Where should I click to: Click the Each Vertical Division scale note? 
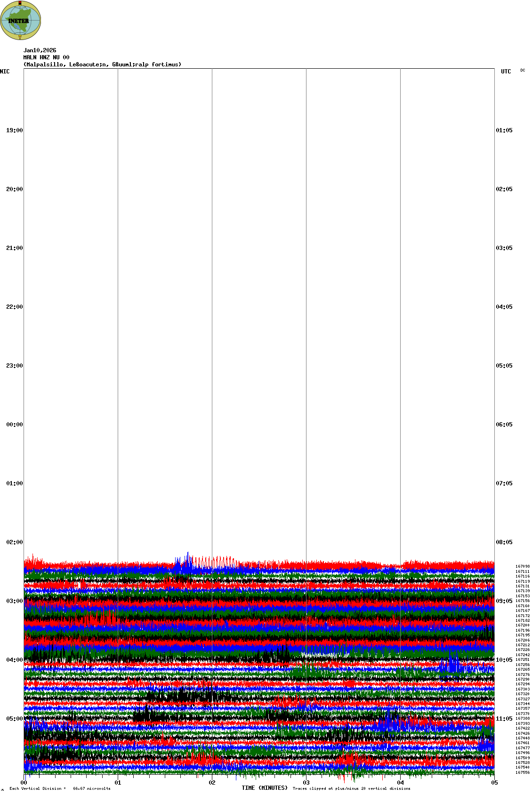[x=60, y=788]
